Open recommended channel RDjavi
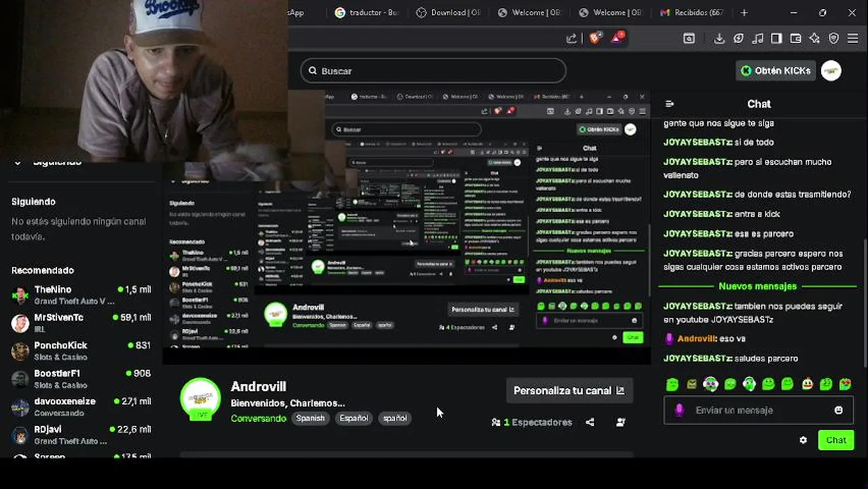 [x=82, y=434]
